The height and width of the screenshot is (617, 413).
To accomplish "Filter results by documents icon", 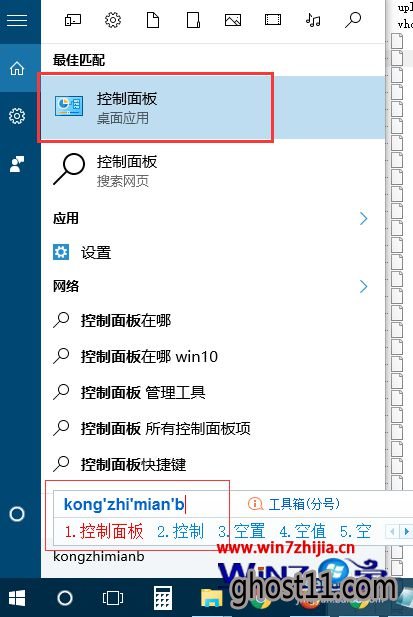I will (x=153, y=20).
